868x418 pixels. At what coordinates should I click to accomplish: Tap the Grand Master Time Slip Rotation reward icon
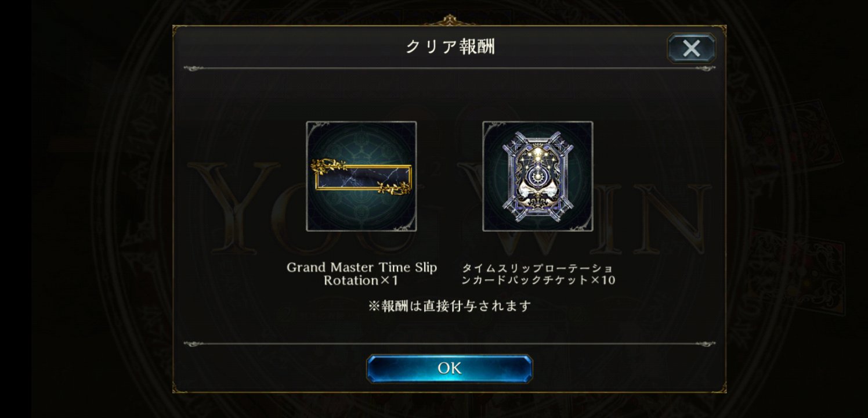tap(361, 176)
